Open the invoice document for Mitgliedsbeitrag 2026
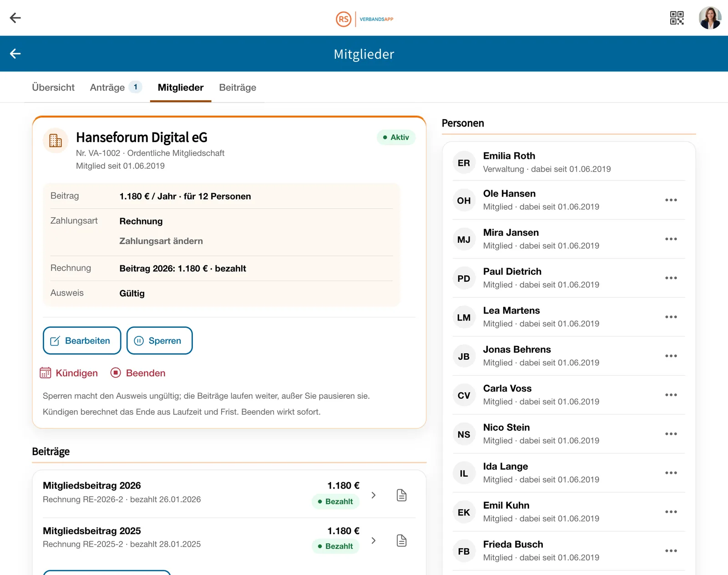 [401, 495]
